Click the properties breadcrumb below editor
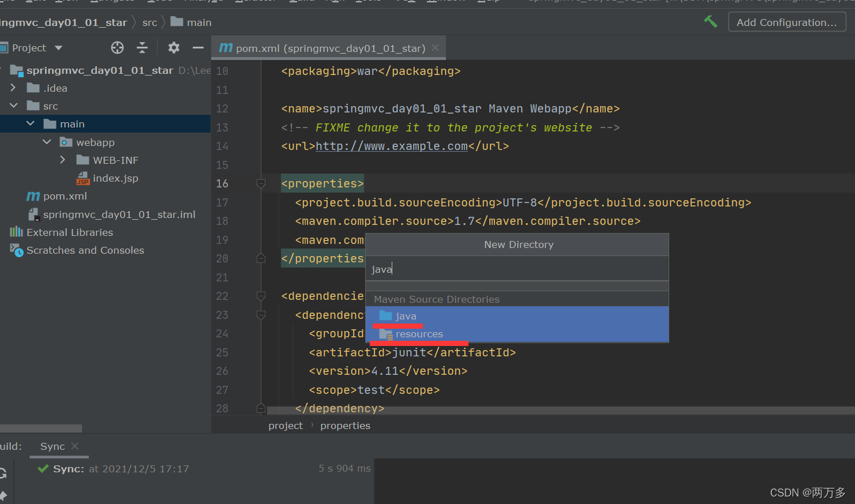 click(345, 426)
